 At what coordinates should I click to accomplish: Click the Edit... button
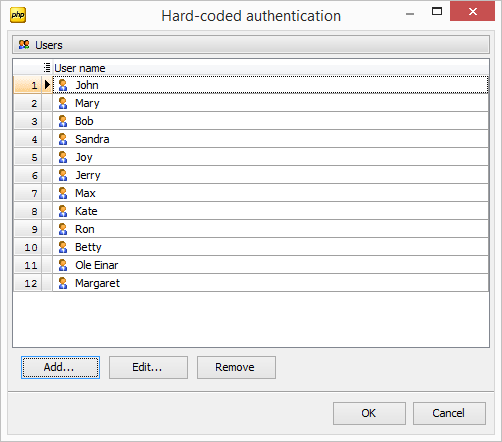(148, 367)
